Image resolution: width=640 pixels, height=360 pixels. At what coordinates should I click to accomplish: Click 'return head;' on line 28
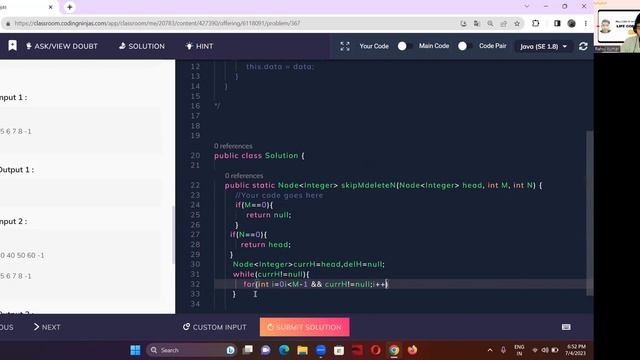[x=265, y=244]
